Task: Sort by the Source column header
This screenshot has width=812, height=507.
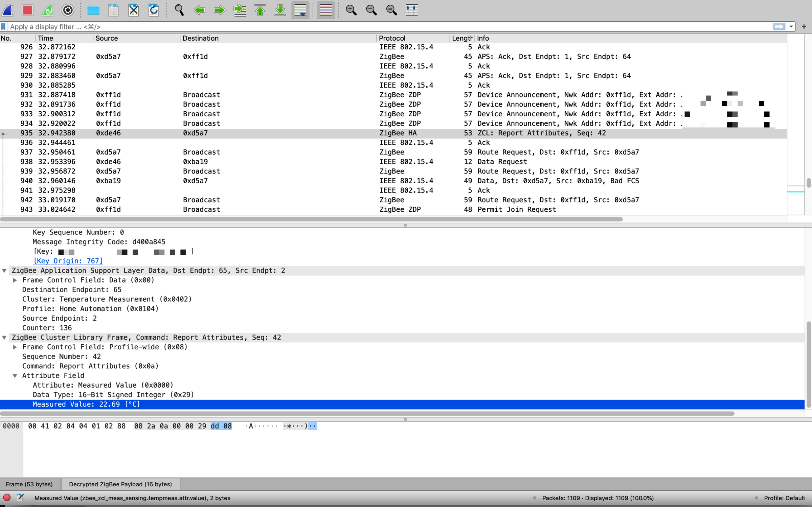Action: click(x=136, y=38)
